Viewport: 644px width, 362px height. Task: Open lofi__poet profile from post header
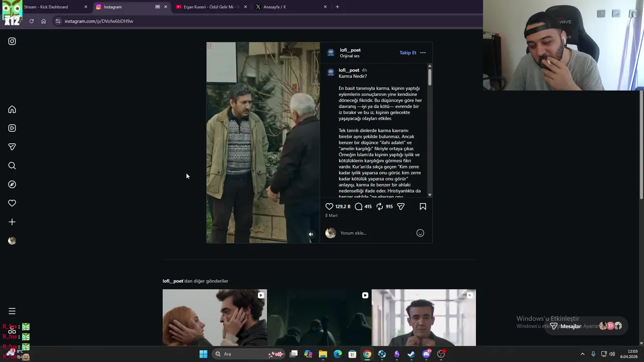pos(350,50)
